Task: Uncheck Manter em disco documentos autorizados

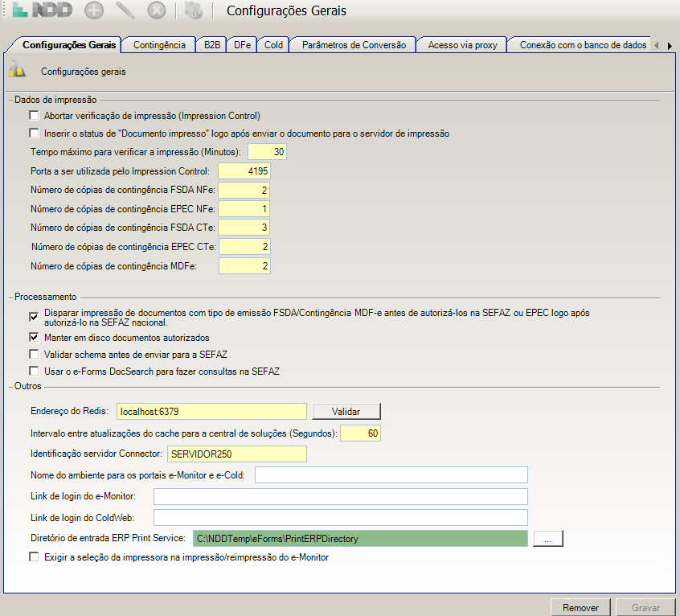Action: pyautogui.click(x=34, y=338)
